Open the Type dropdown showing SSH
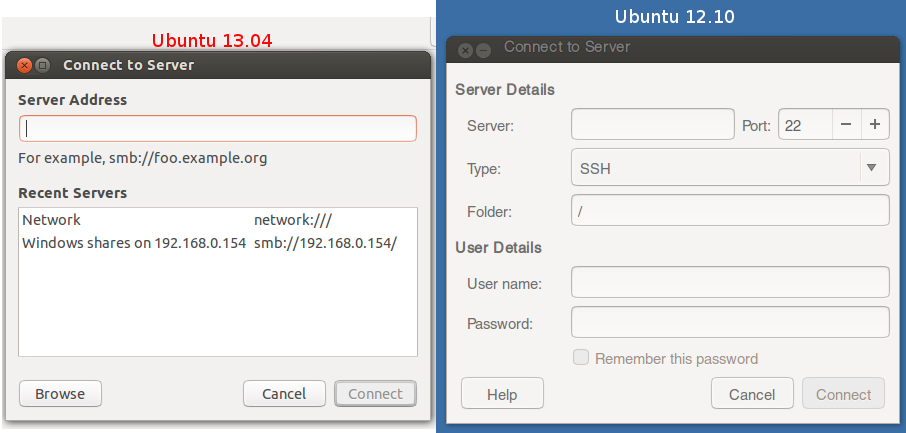The height and width of the screenshot is (433, 906). (730, 168)
